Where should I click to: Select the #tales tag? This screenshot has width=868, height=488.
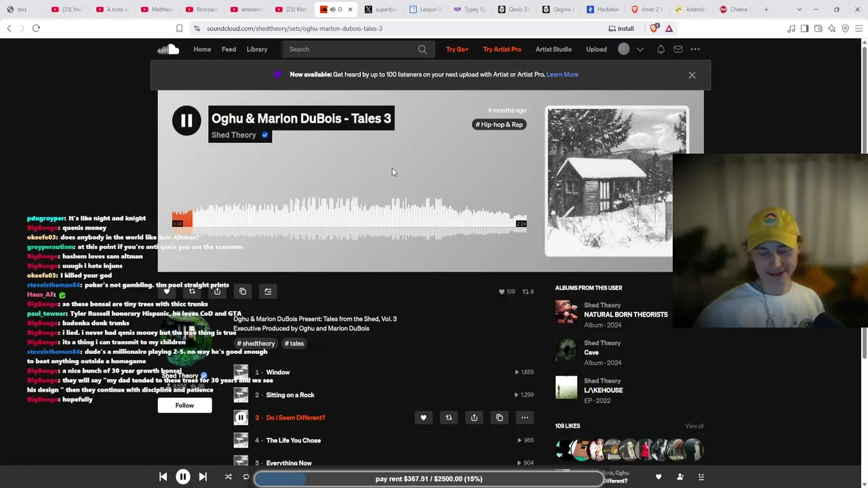[x=294, y=344]
